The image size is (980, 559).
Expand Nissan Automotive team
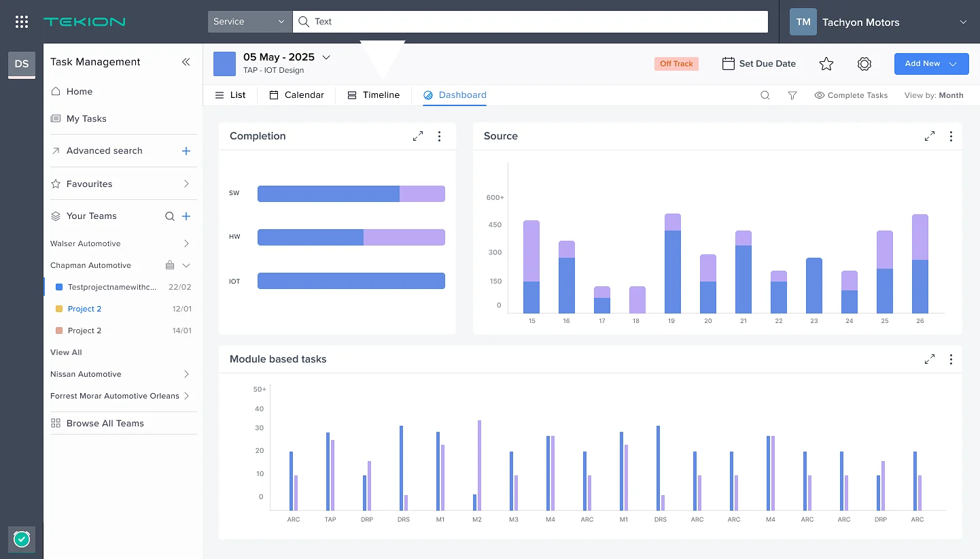186,374
